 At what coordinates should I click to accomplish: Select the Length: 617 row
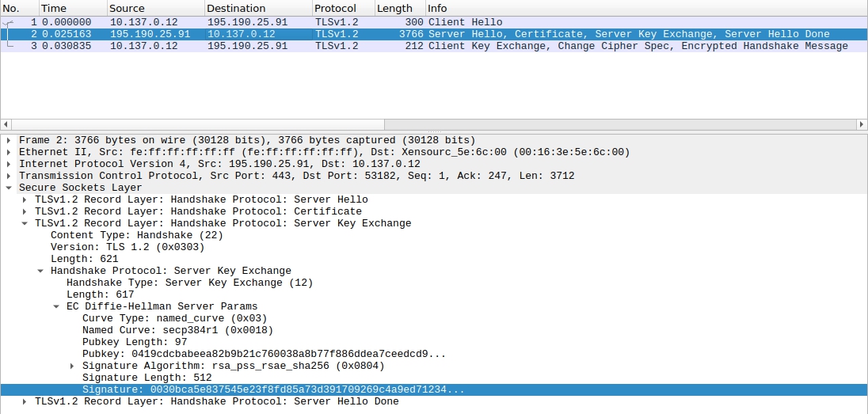point(434,294)
